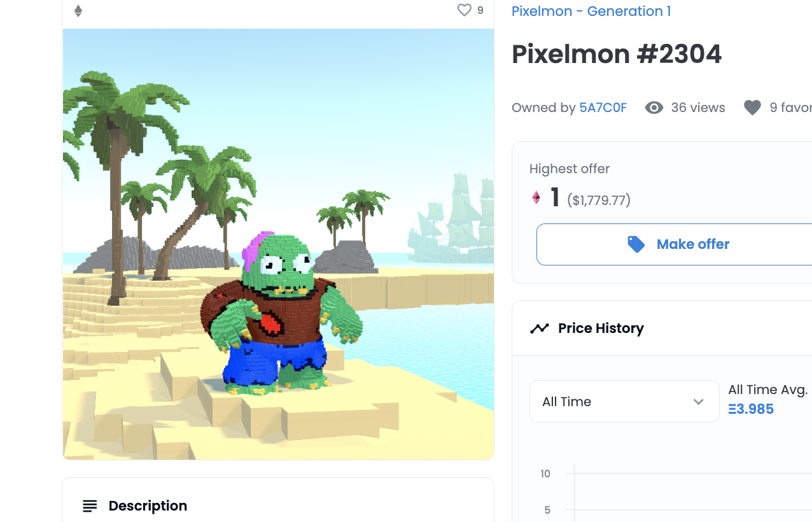Open the All Time range dropdown
The image size is (812, 522).
pyautogui.click(x=624, y=402)
